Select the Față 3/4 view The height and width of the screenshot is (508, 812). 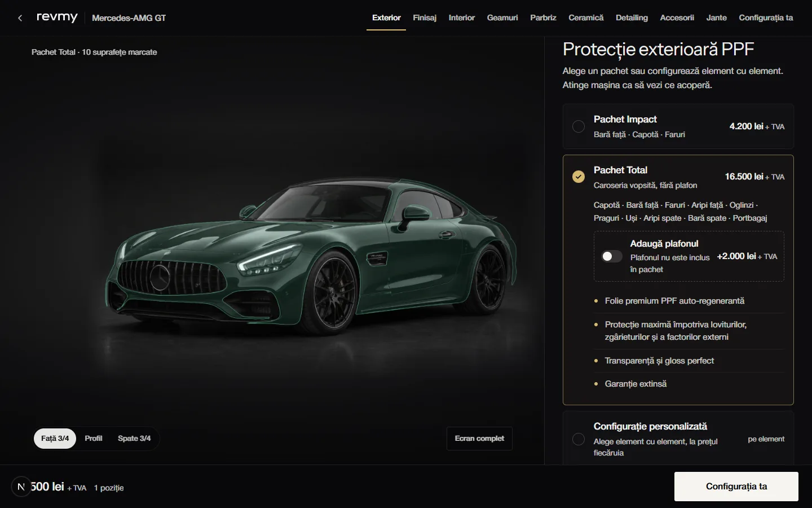pos(55,439)
